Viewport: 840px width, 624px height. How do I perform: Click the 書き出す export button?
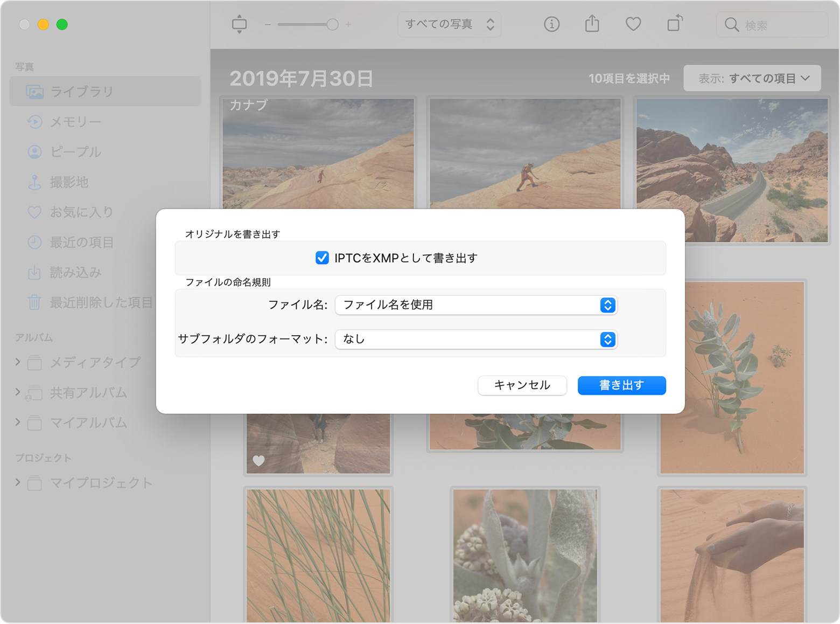pos(621,385)
